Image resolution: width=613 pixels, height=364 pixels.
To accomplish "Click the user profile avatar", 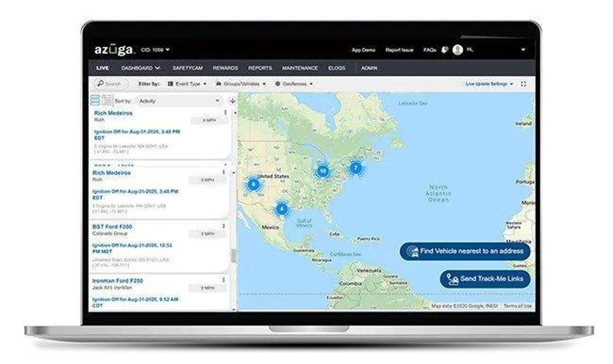I will (x=457, y=50).
